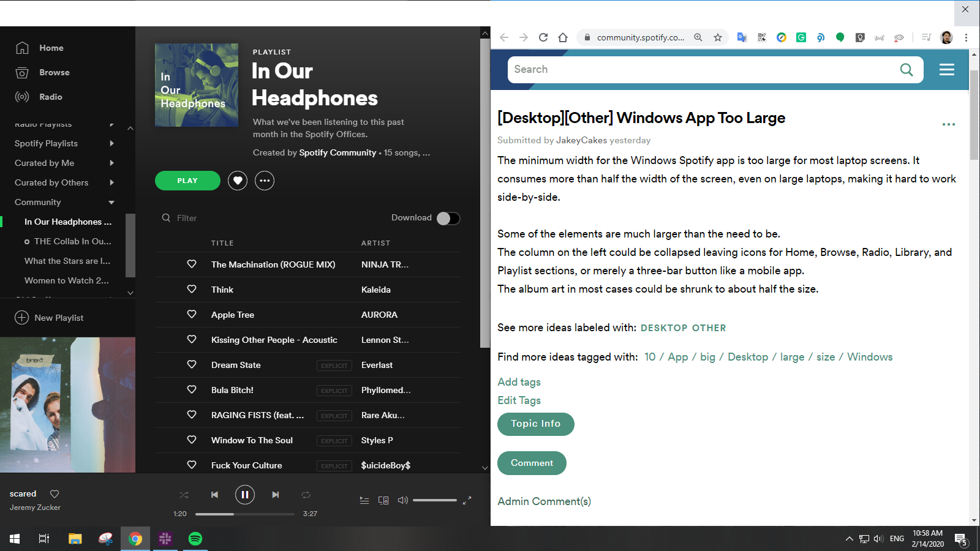Viewport: 980px width, 551px height.
Task: Adjust the Spotify volume slider
Action: pyautogui.click(x=435, y=500)
